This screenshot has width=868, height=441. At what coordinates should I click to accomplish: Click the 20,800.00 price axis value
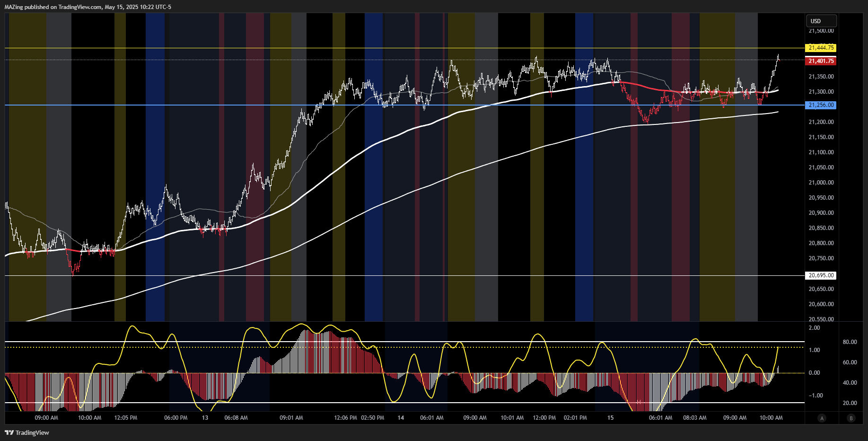(821, 243)
